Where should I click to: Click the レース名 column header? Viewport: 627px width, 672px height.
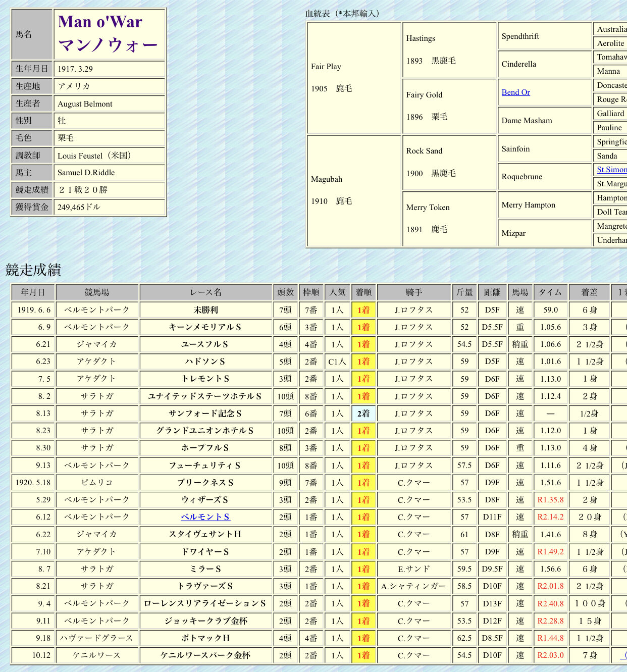(x=205, y=292)
